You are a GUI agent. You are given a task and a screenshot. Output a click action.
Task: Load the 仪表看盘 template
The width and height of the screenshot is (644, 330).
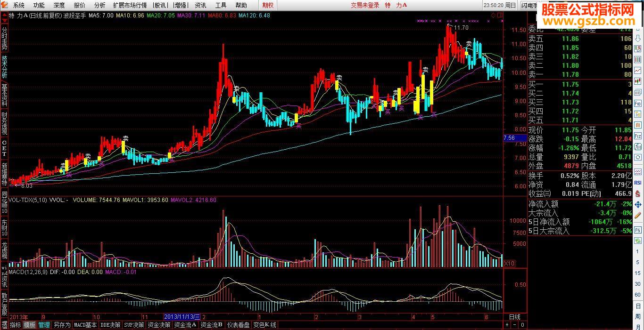tap(239, 325)
